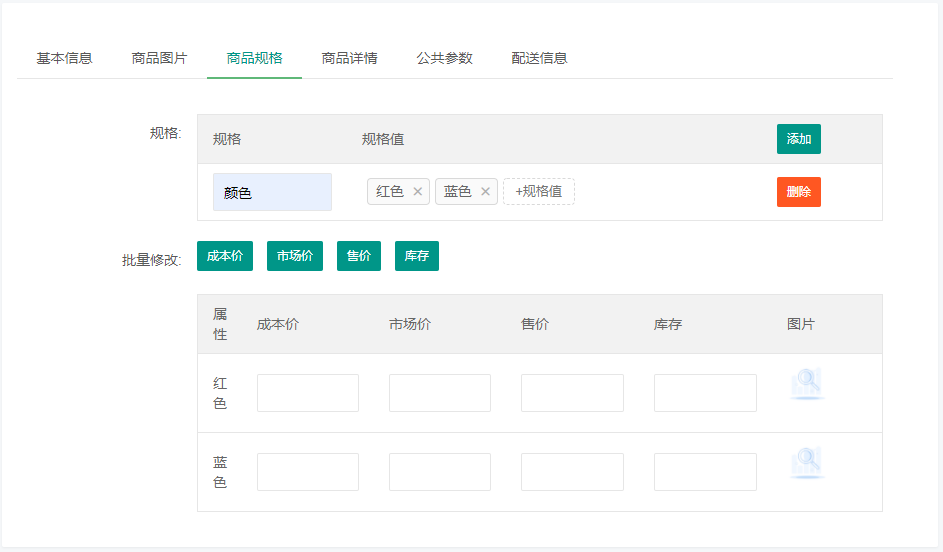This screenshot has height=552, width=943.
Task: Switch to 基本信息 tab
Action: (64, 58)
